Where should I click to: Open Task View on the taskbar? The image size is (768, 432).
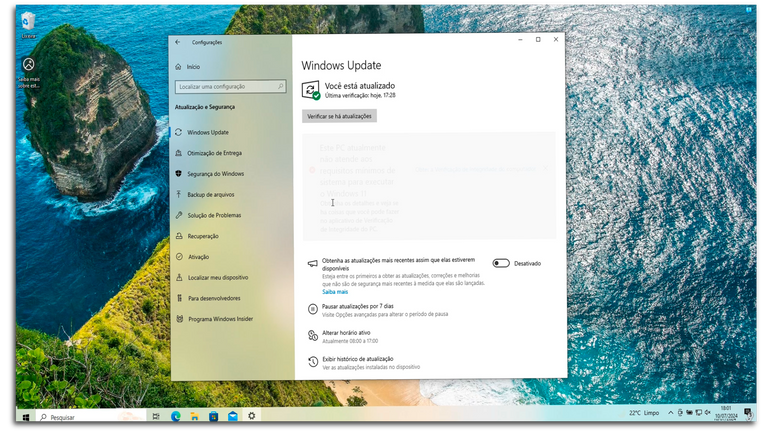click(156, 416)
